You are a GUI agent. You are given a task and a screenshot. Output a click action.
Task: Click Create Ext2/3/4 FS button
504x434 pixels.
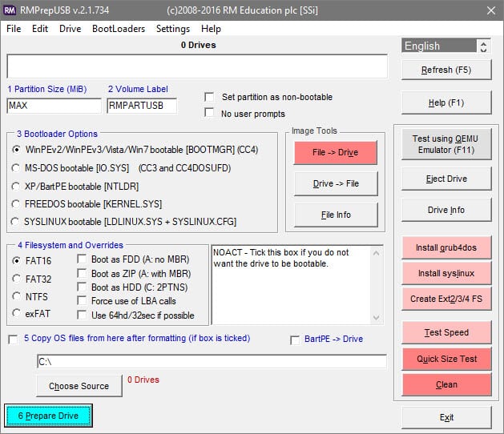click(x=446, y=299)
